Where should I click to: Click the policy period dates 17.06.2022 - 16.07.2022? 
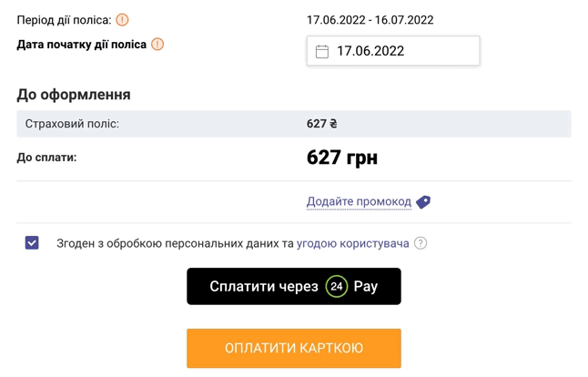[370, 20]
